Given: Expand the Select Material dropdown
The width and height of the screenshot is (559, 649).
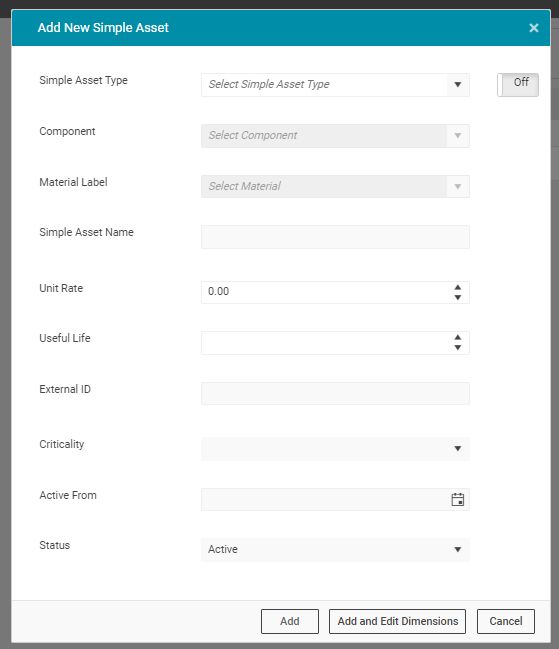Looking at the screenshot, I should (x=335, y=186).
